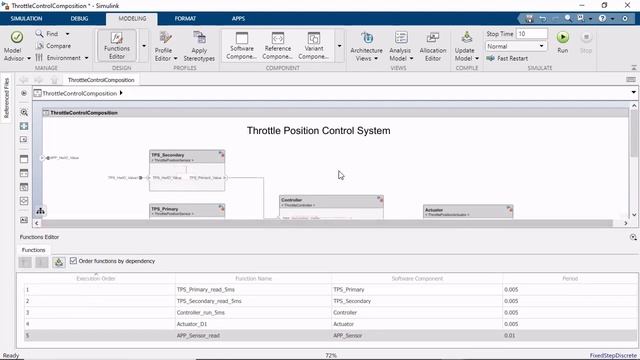Image resolution: width=640 pixels, height=360 pixels.
Task: Click the Functions Editor search icon at right
Action: pos(633,237)
